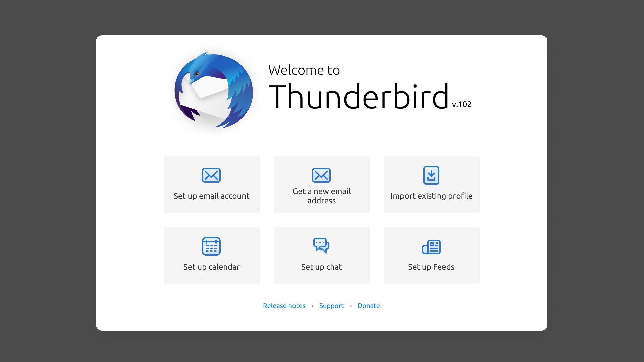This screenshot has height=362, width=644.
Task: Click the Support link
Action: coord(331,306)
